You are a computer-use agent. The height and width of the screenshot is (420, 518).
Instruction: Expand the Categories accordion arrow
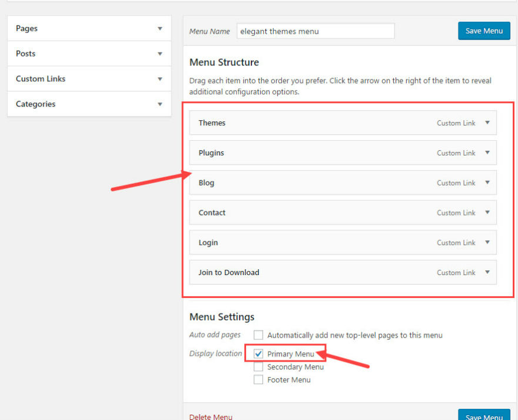[x=160, y=104]
